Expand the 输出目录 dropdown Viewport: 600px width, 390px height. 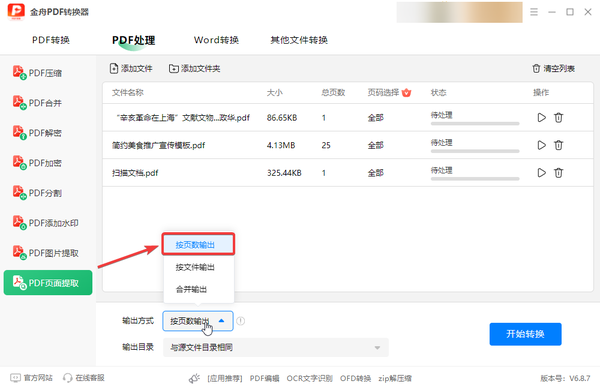coord(276,347)
